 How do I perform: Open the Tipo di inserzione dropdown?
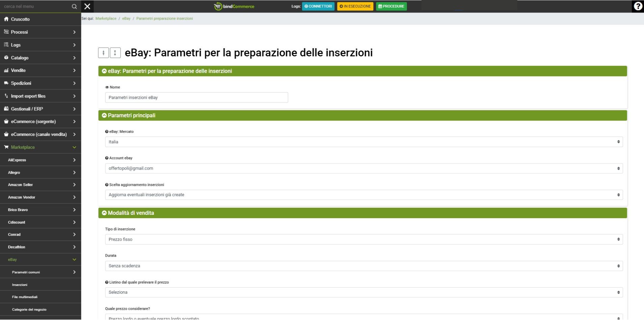[x=364, y=239]
